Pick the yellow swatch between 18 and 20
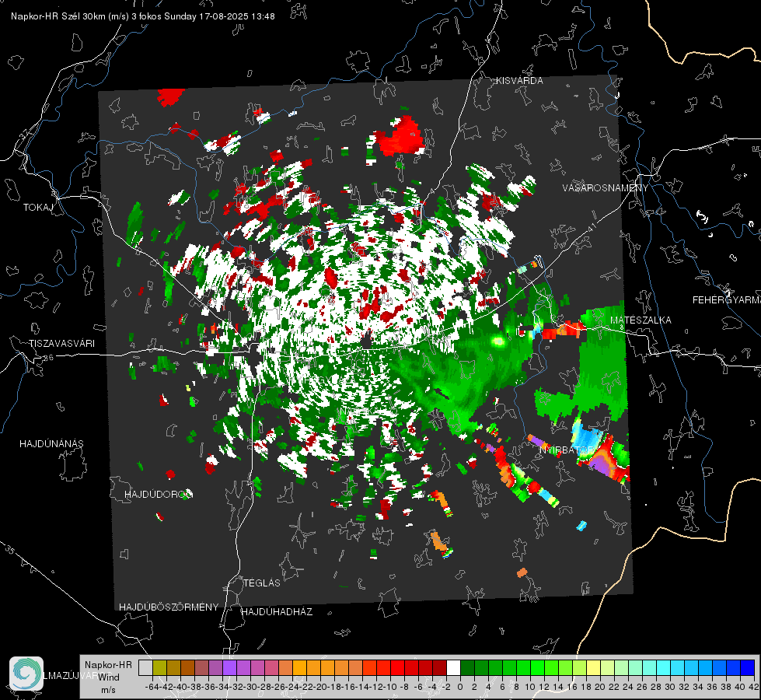Viewport: 761px width, 700px height. click(x=594, y=667)
